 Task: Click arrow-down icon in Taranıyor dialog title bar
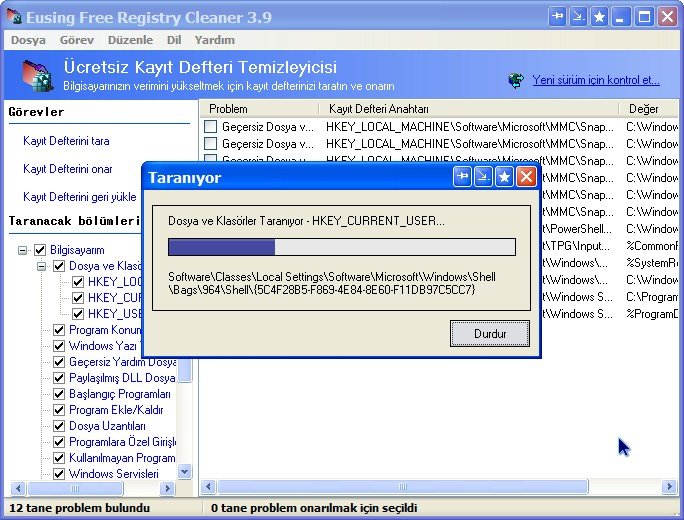pyautogui.click(x=483, y=177)
